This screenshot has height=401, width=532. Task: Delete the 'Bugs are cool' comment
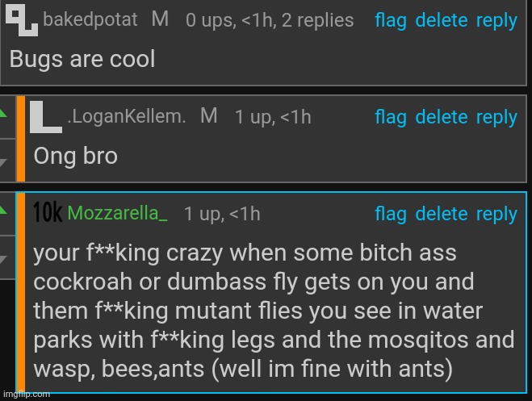[442, 20]
